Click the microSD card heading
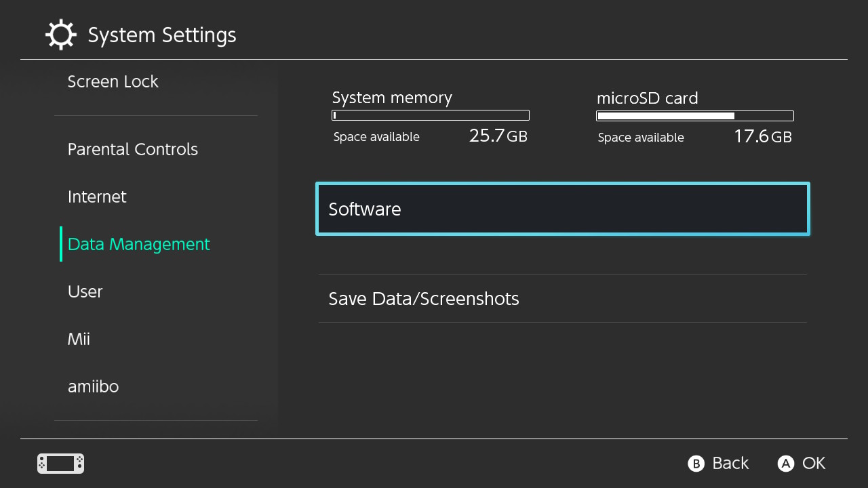This screenshot has height=488, width=868. pyautogui.click(x=647, y=98)
